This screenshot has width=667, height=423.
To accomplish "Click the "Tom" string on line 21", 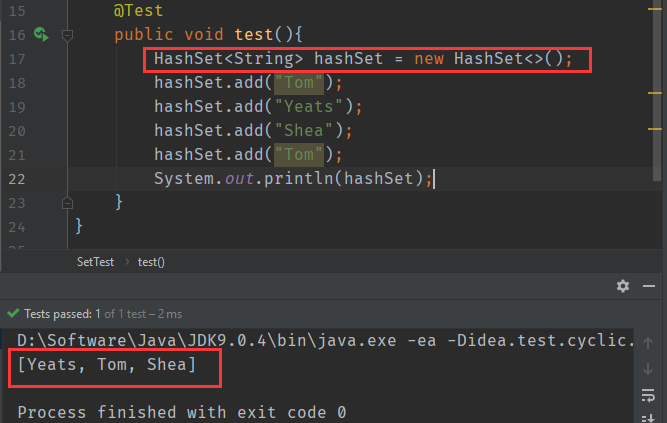I will [299, 154].
